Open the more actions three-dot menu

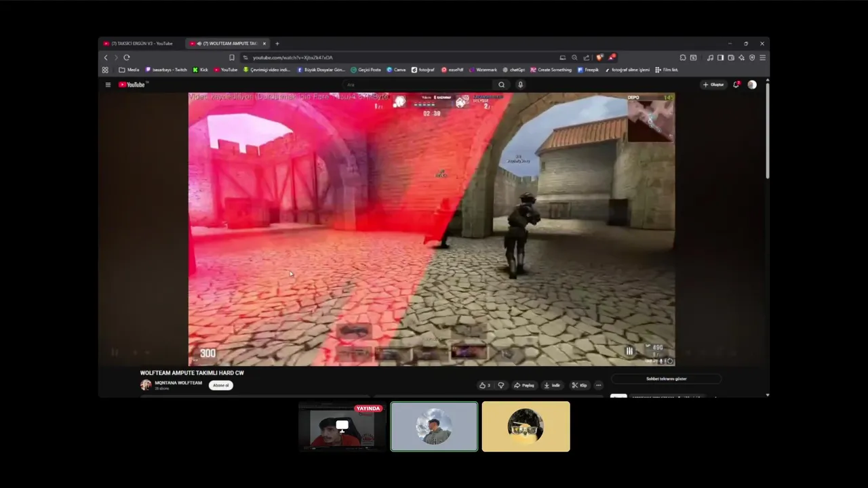pyautogui.click(x=598, y=385)
